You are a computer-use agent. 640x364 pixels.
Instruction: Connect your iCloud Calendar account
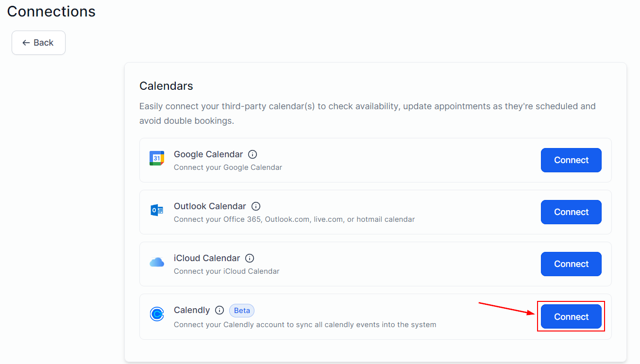pos(571,264)
